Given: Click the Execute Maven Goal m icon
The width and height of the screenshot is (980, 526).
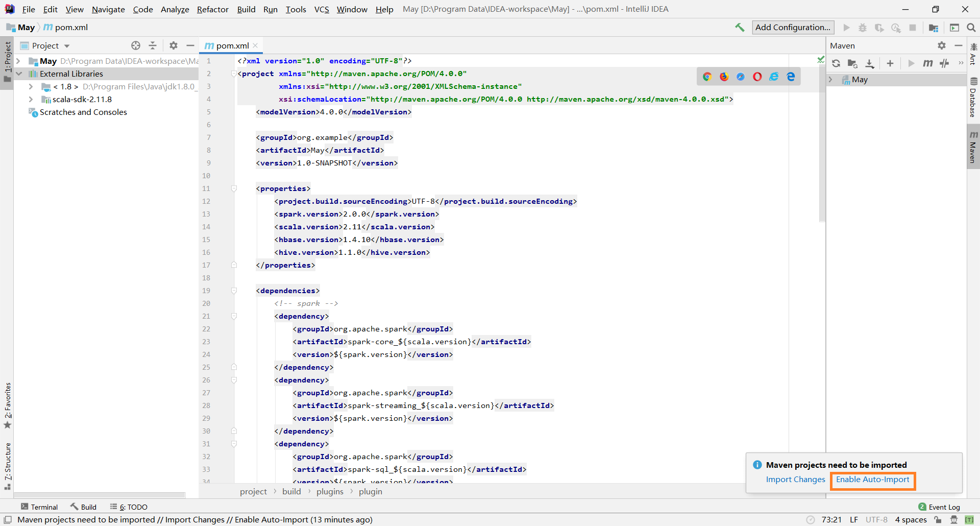Looking at the screenshot, I should click(x=928, y=63).
